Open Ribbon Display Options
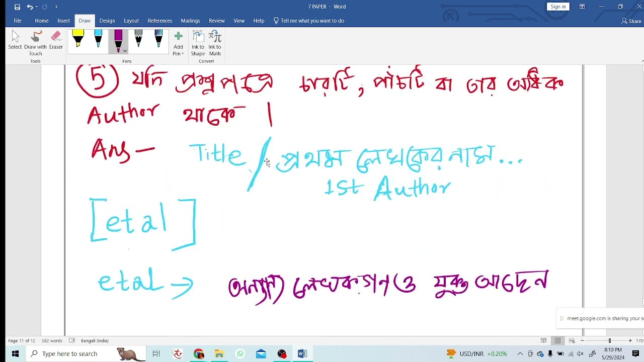 click(x=582, y=7)
